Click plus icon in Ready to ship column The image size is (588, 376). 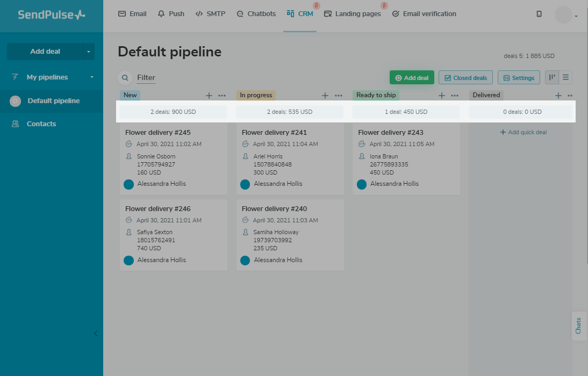point(442,96)
